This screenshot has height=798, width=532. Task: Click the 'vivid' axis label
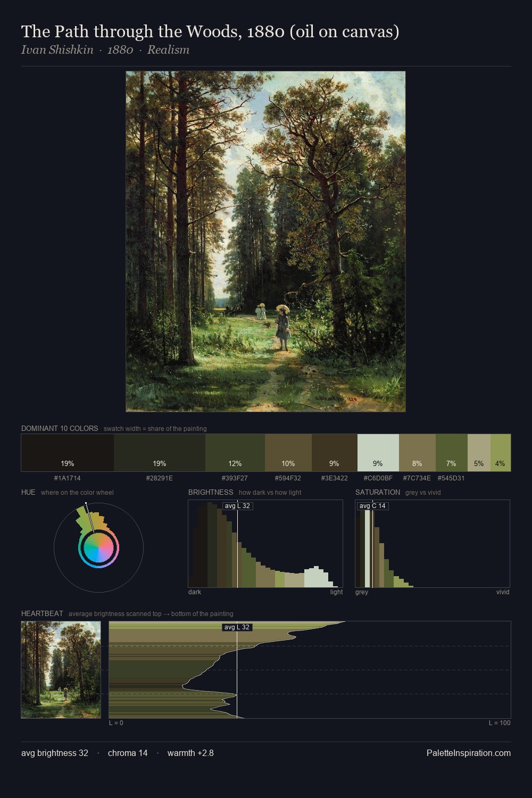(x=503, y=592)
